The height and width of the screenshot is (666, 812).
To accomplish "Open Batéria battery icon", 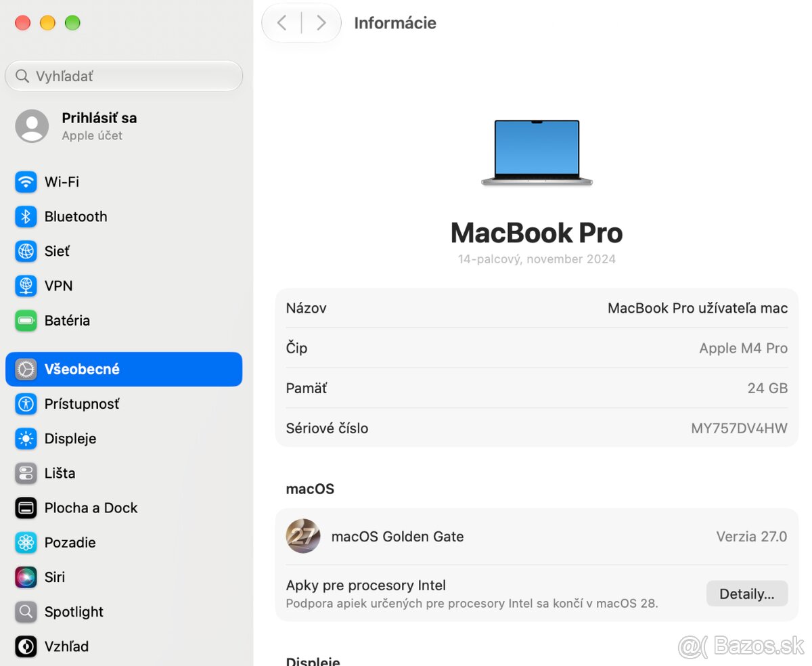I will pyautogui.click(x=26, y=320).
